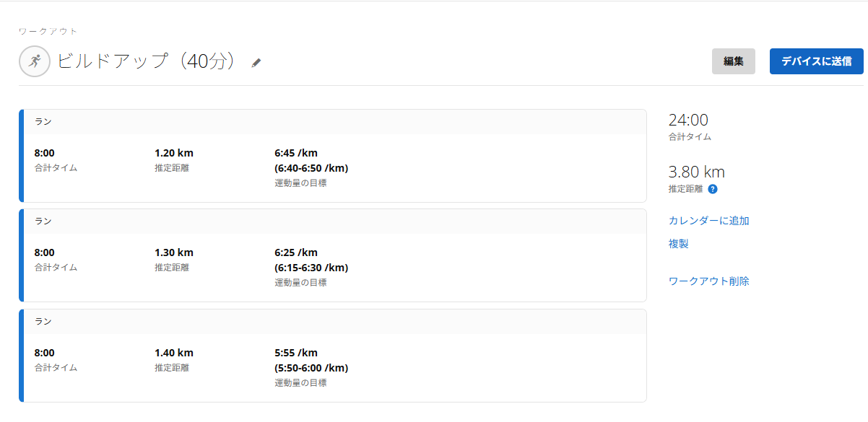Click the デバイスに送信 button
This screenshot has height=422, width=868.
[816, 61]
